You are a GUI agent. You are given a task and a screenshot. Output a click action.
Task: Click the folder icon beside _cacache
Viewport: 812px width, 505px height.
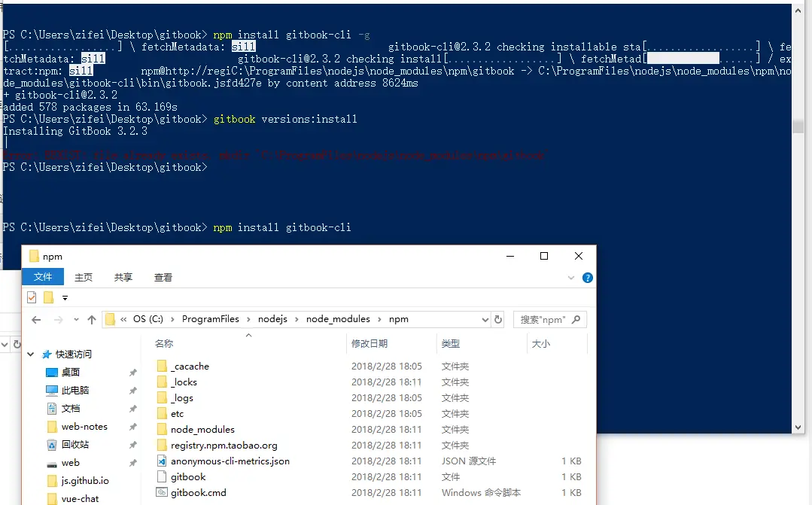[x=162, y=367]
